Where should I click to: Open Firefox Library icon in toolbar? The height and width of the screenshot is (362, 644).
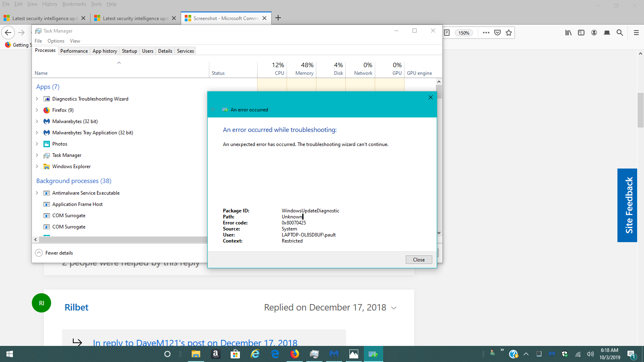click(x=568, y=33)
